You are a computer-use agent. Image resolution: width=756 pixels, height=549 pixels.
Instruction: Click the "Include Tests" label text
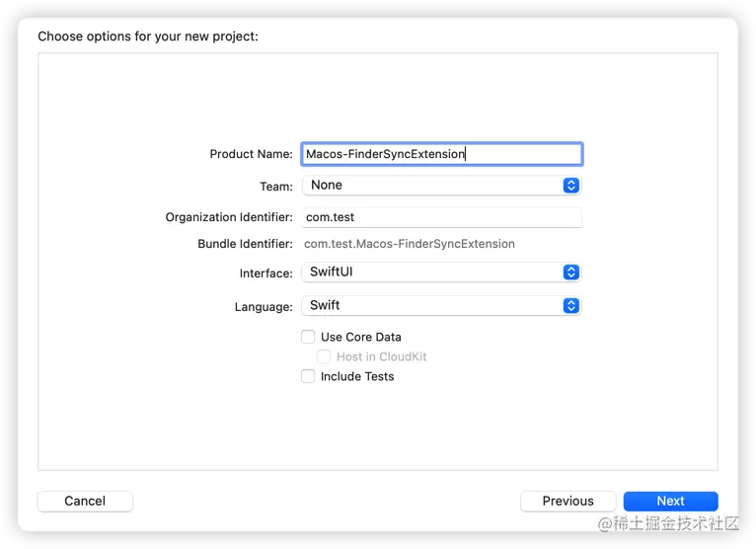click(x=356, y=376)
